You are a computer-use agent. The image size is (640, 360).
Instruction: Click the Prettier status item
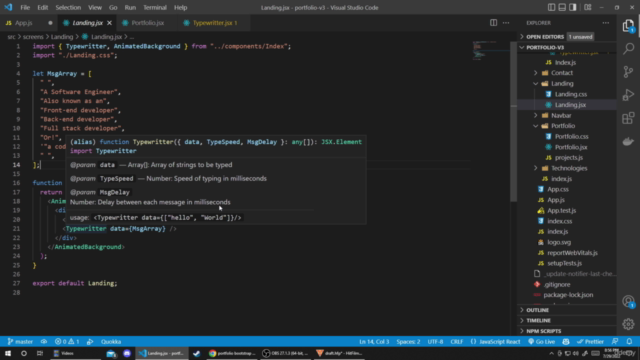coord(590,342)
